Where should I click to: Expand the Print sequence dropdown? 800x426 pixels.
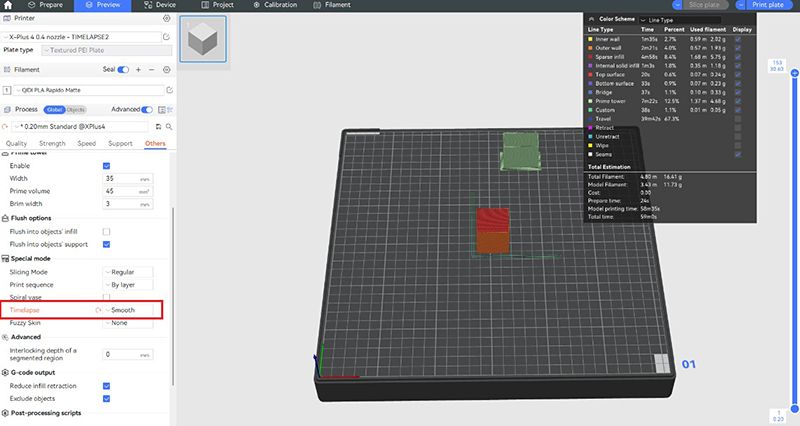[x=130, y=284]
